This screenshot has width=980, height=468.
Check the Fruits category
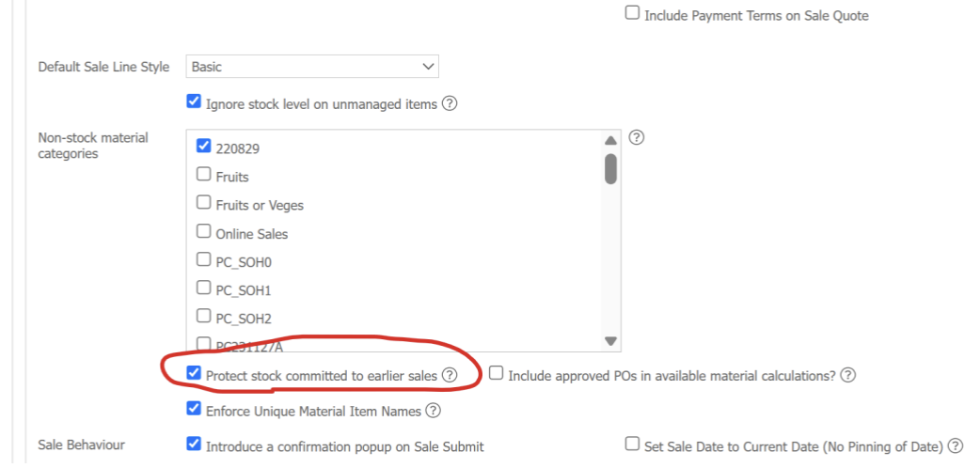pyautogui.click(x=203, y=175)
